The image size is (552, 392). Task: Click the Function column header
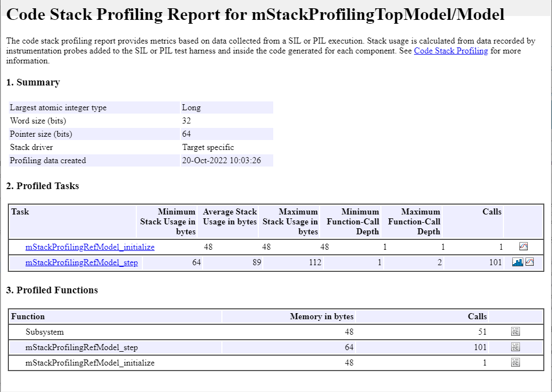tap(28, 316)
